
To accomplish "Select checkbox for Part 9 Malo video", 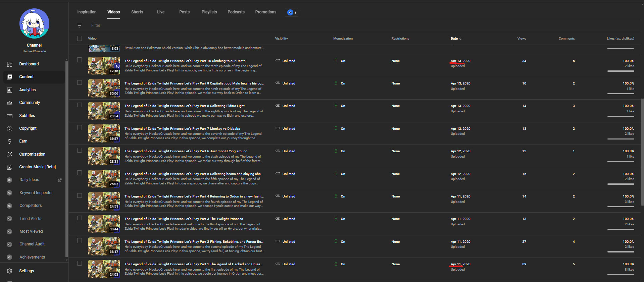I will pos(80,82).
